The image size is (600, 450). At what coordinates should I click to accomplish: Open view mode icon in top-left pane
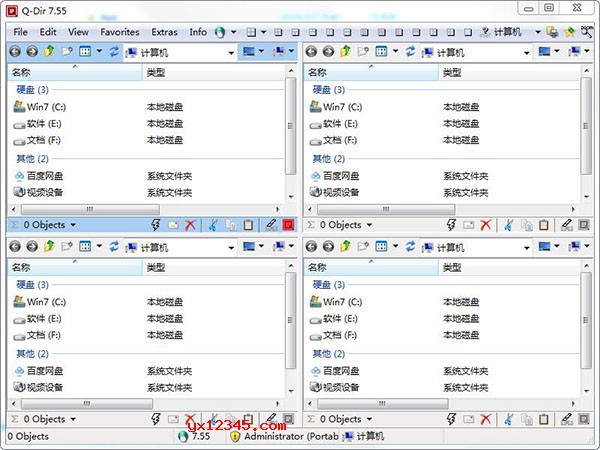85,51
